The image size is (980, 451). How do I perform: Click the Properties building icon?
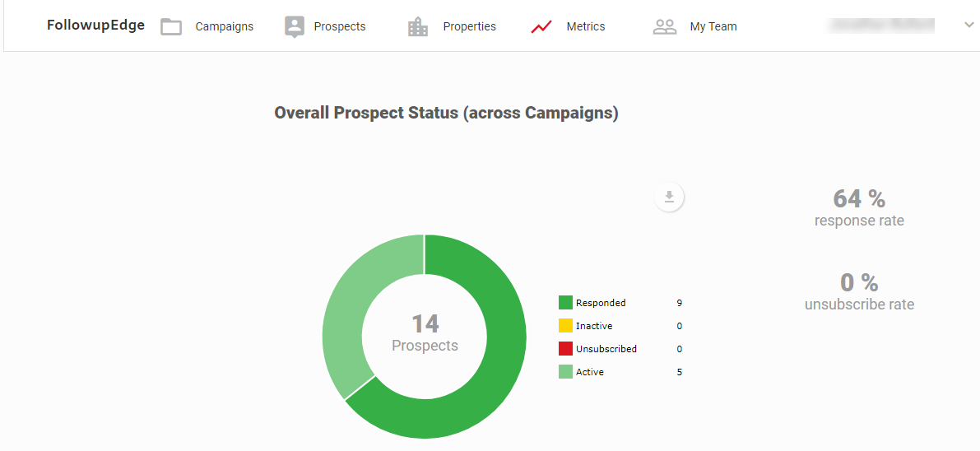click(418, 27)
